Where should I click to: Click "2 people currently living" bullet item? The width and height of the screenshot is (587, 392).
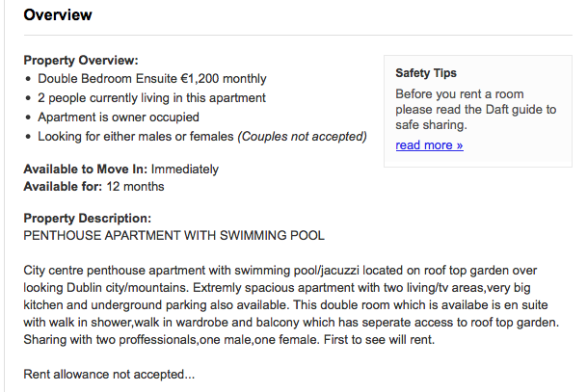[x=151, y=98]
